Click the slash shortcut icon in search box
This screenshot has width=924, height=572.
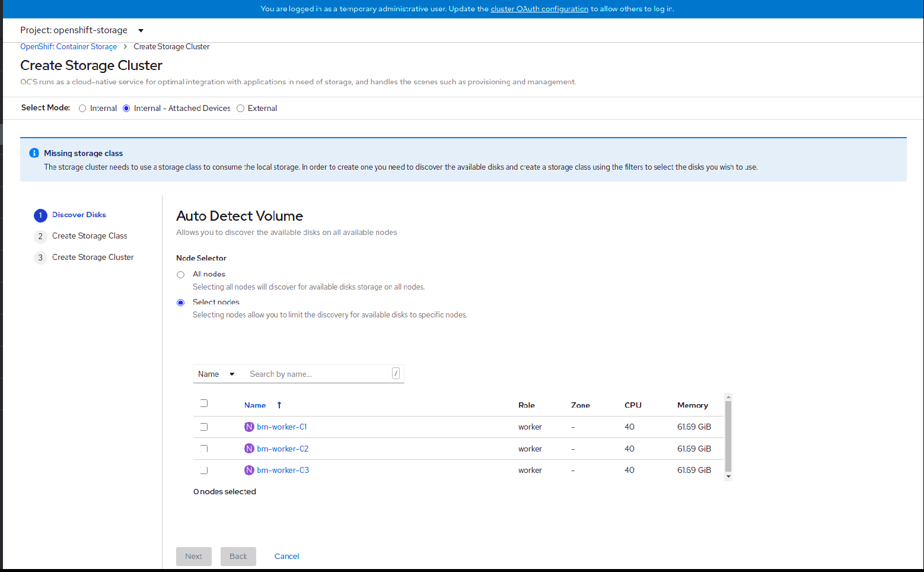coord(396,373)
